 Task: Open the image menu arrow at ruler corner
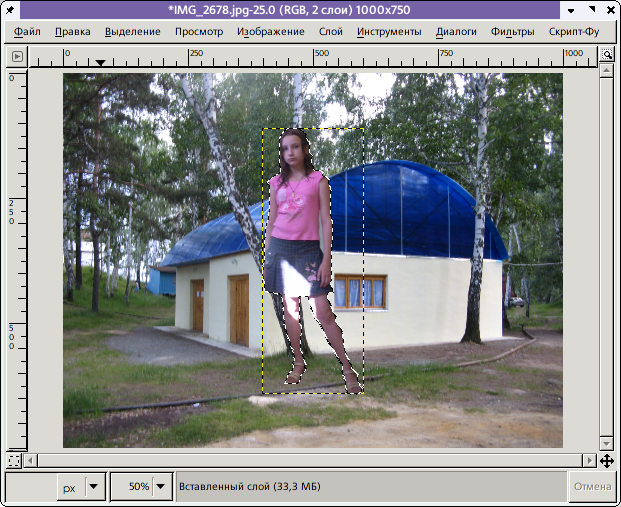pos(17,57)
